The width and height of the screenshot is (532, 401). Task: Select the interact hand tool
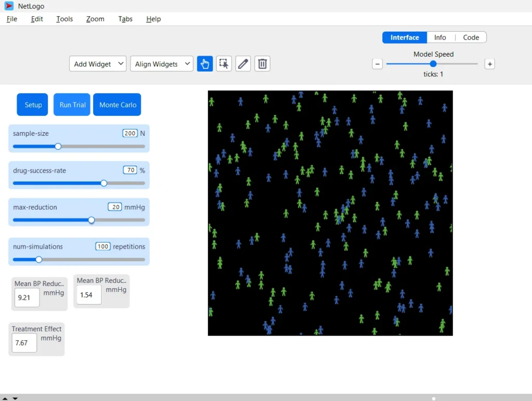[x=205, y=64]
